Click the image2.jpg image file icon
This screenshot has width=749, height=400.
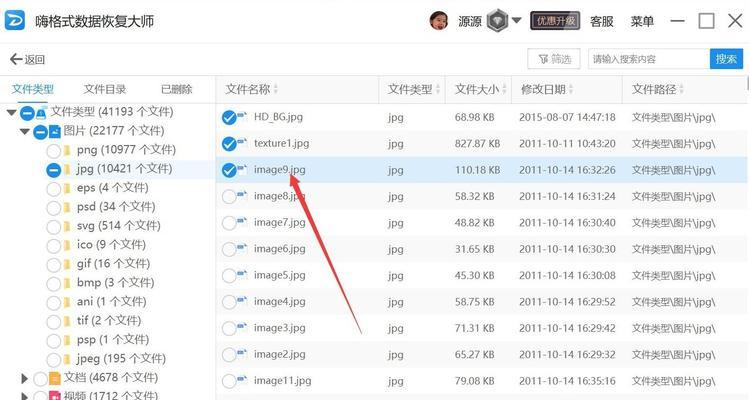pyautogui.click(x=242, y=353)
